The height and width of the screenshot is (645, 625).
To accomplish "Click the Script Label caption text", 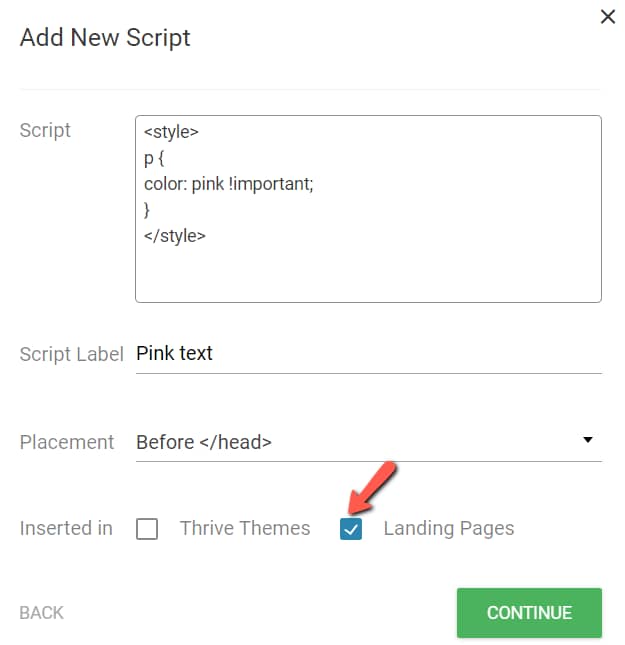I will coord(71,353).
